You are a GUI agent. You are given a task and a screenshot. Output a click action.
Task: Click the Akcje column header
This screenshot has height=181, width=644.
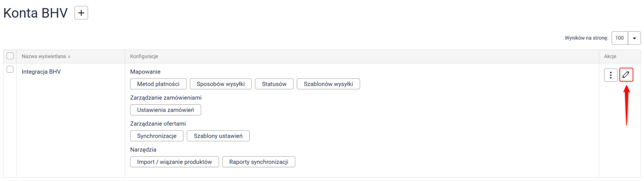coord(610,56)
